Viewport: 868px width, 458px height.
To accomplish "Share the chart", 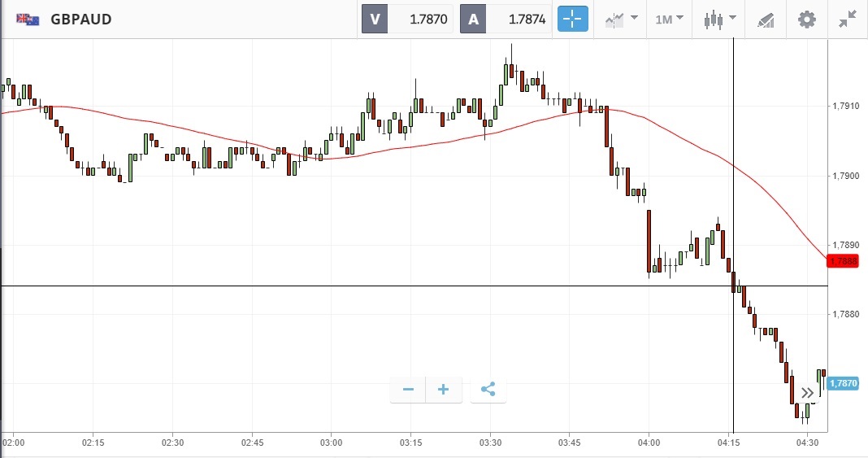I will click(x=488, y=390).
